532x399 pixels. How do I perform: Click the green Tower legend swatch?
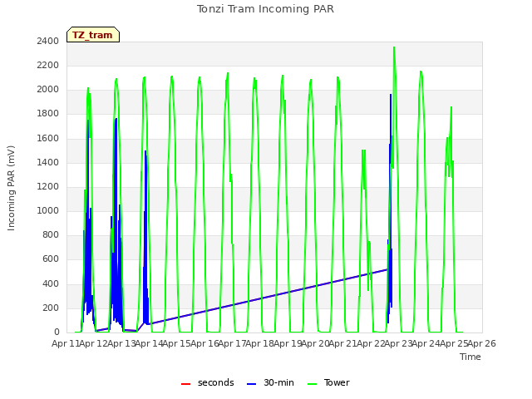pos(312,384)
